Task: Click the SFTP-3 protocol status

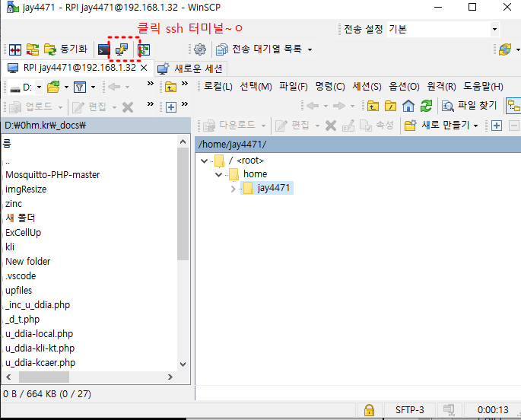Action: 410,410
